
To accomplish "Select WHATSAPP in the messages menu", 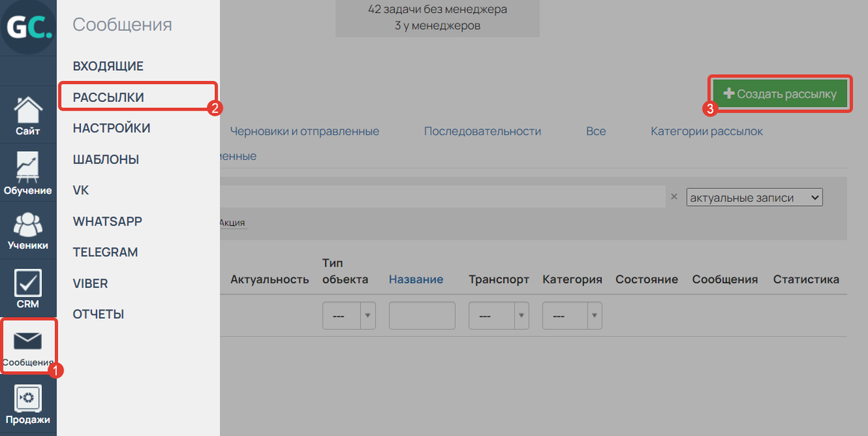I will [107, 222].
